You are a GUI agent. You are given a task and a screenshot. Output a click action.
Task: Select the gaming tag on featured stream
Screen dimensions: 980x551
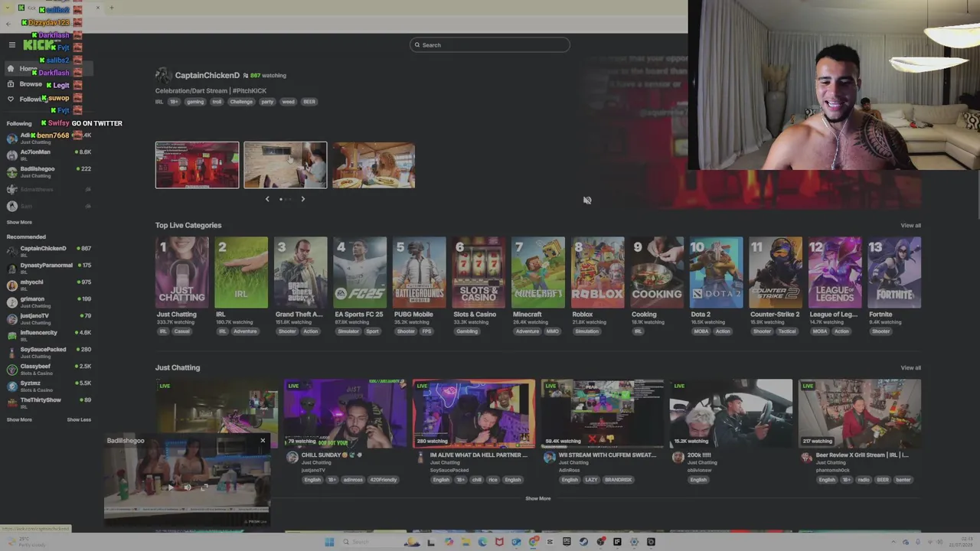click(195, 102)
